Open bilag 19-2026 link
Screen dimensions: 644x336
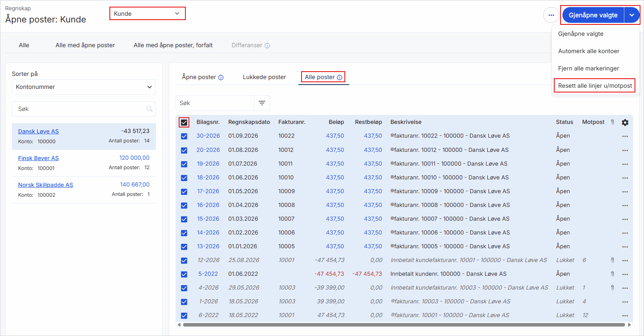208,164
